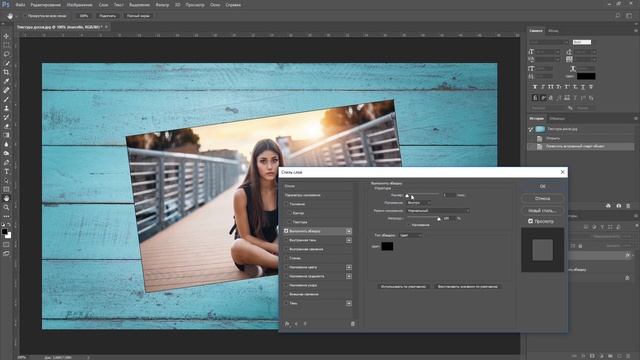Select the Lasso tool
Screen dimensions: 640x360
click(6, 54)
